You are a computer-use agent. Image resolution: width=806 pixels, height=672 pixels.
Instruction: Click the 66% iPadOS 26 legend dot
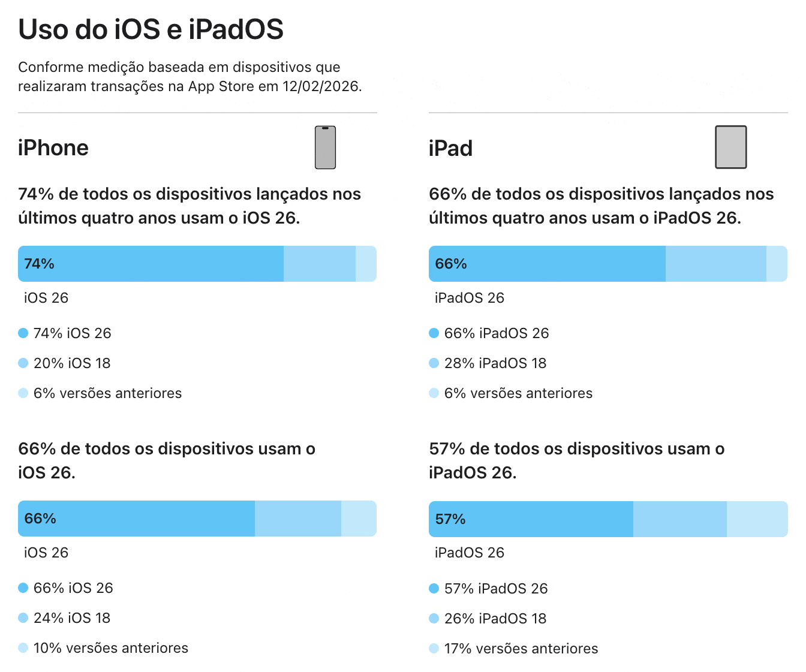[x=434, y=333]
